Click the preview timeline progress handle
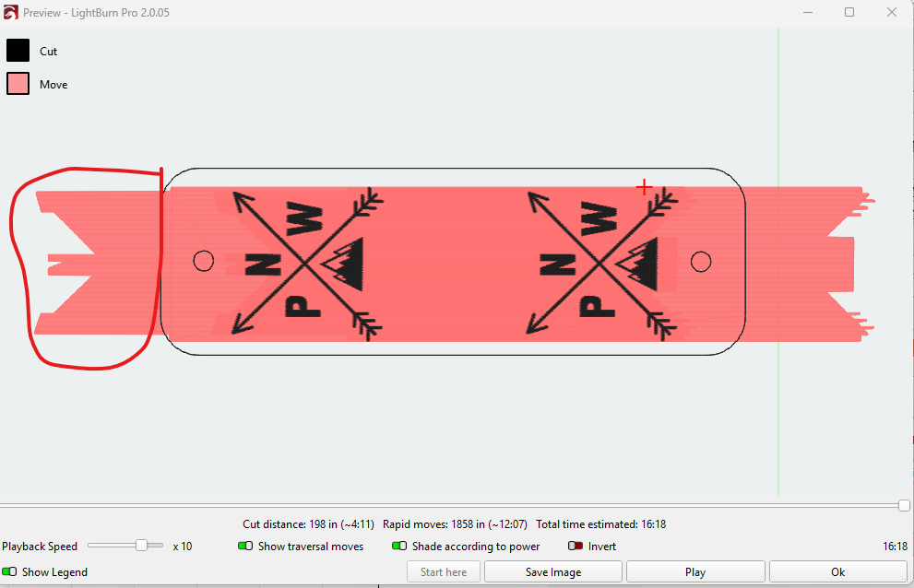The height and width of the screenshot is (588, 914). [x=904, y=505]
